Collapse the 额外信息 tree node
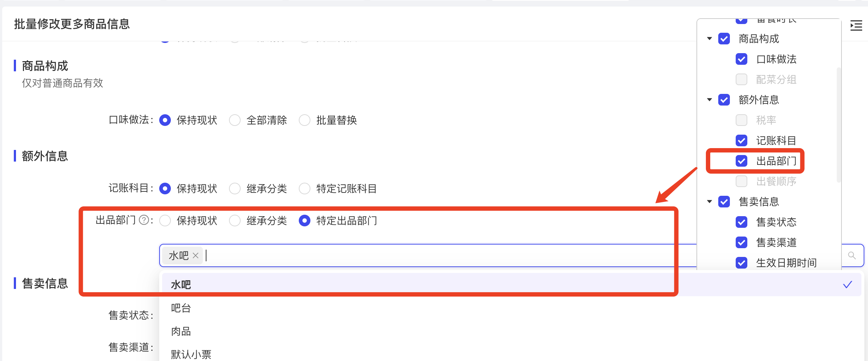Image resolution: width=868 pixels, height=361 pixels. point(710,100)
